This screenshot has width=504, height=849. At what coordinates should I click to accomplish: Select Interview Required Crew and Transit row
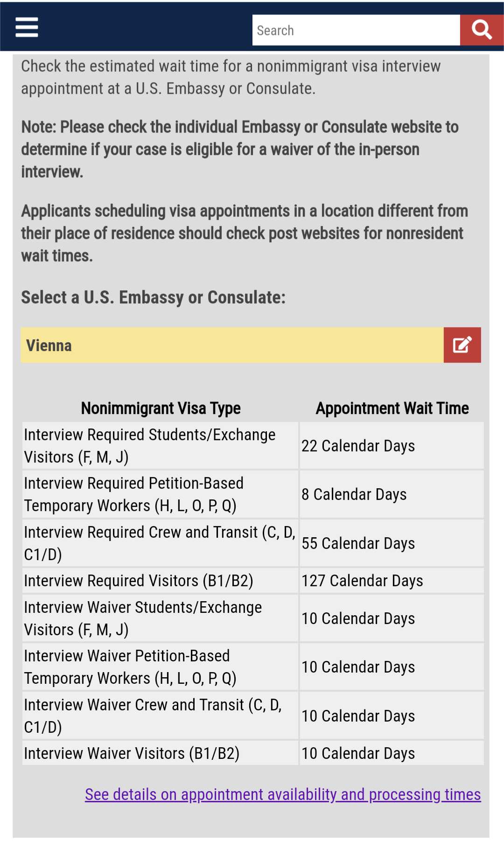[x=160, y=543]
